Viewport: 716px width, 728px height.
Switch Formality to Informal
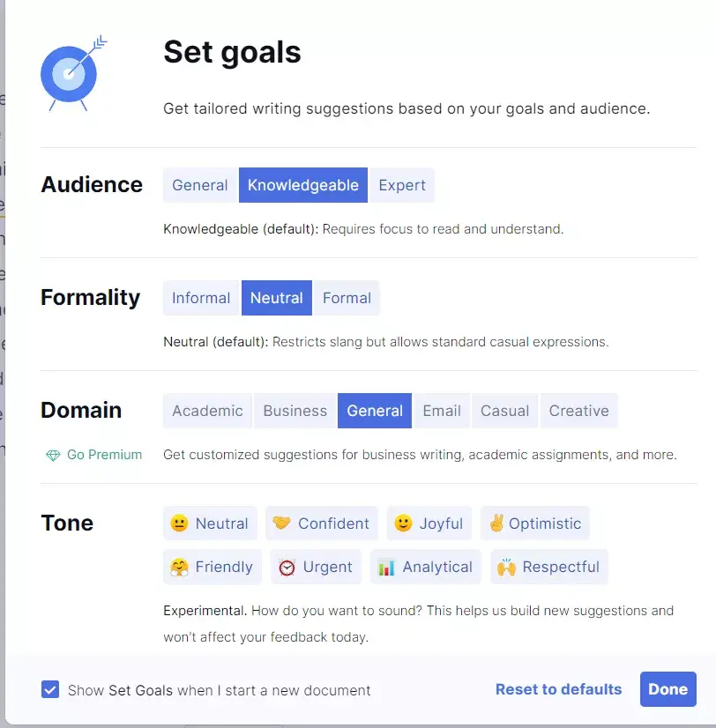(x=201, y=298)
